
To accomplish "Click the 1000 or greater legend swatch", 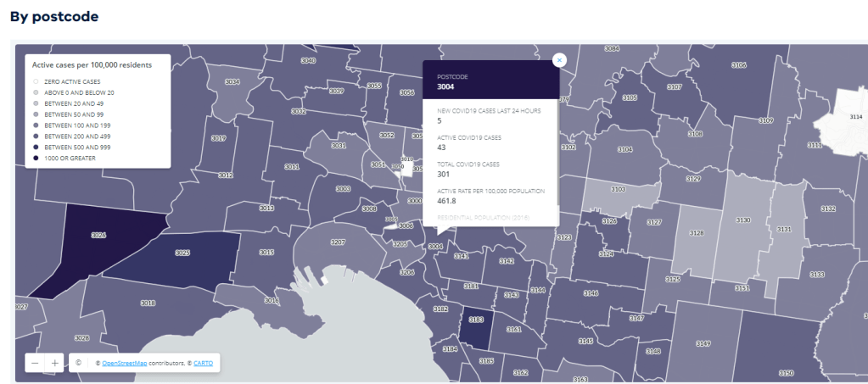I will 36,159.
